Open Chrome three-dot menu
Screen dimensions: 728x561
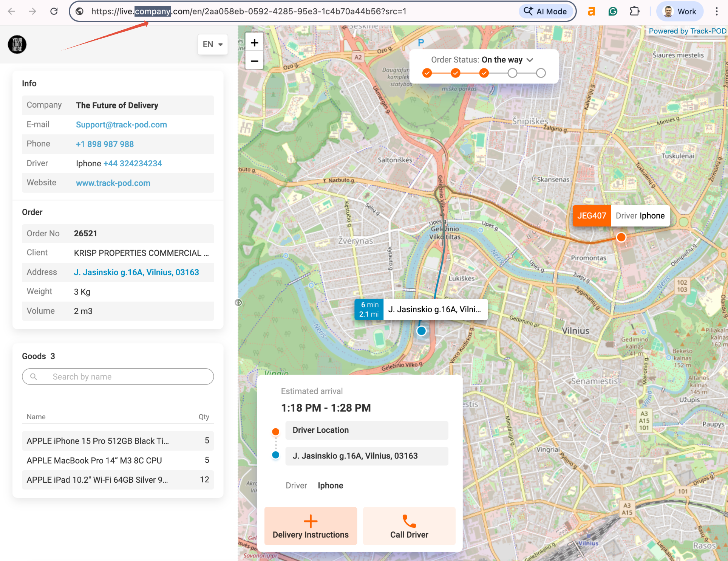716,11
